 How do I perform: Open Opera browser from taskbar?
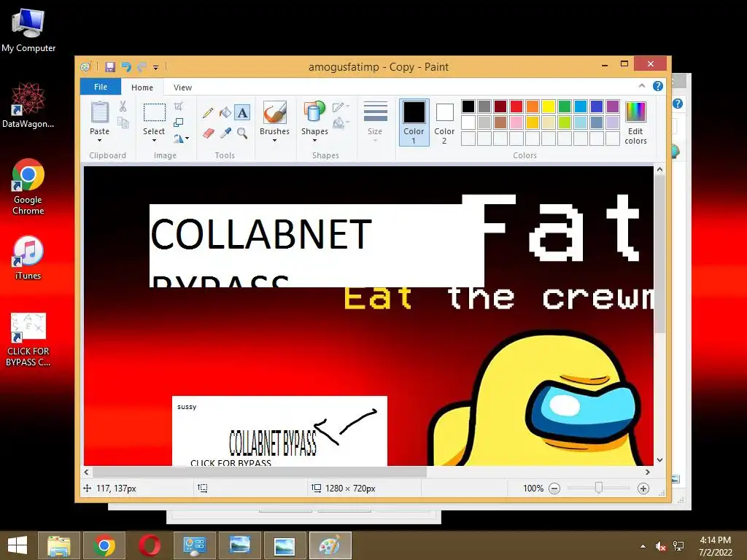[x=149, y=545]
